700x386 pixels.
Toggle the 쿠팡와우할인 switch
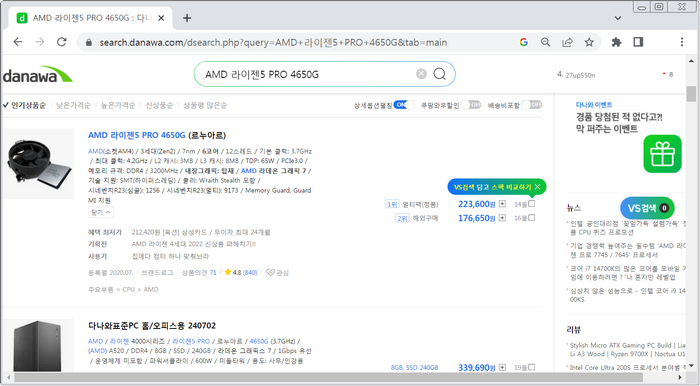(x=471, y=105)
